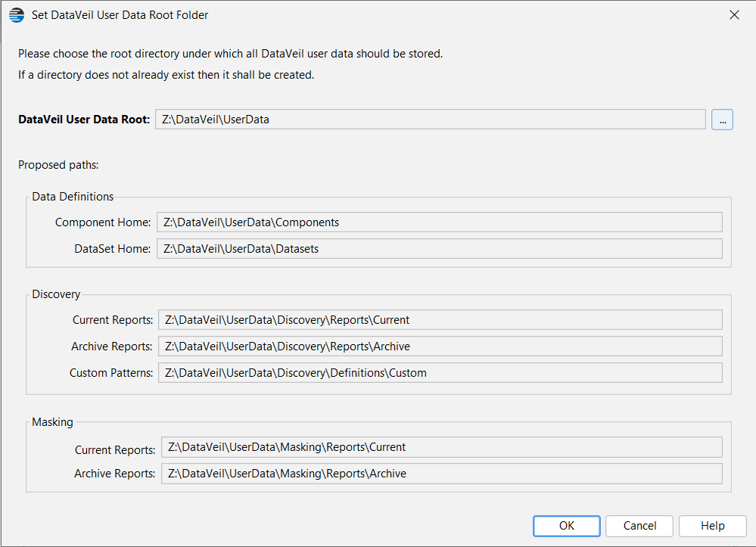Image resolution: width=756 pixels, height=547 pixels.
Task: Click 'If a directory does not already exist' text
Action: (166, 75)
